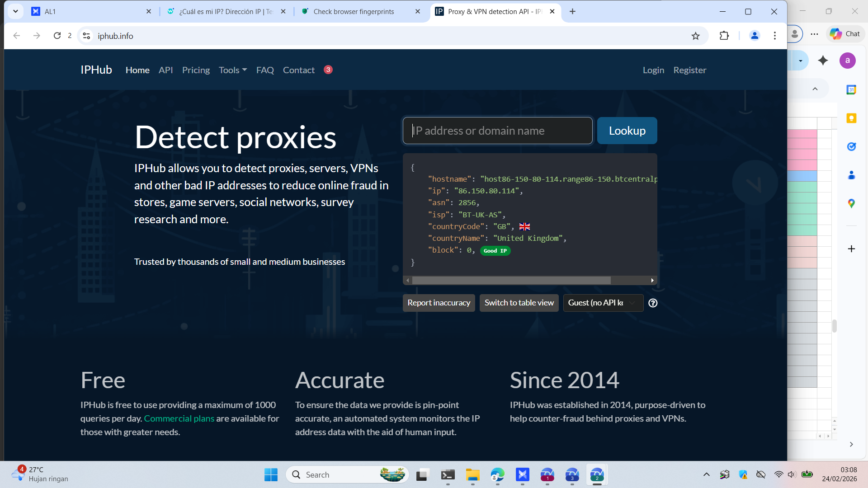Screen dimensions: 868x488
Task: Expand the Tools dropdown menu
Action: click(232, 70)
